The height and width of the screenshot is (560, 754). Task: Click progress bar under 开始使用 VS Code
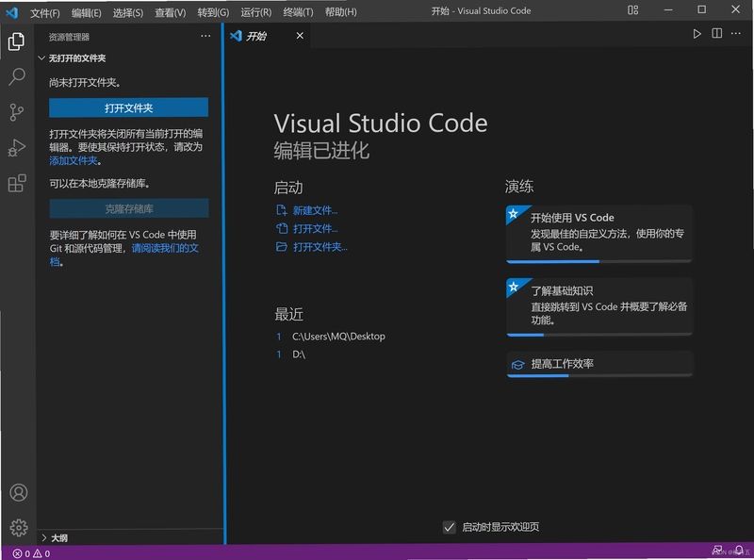599,262
